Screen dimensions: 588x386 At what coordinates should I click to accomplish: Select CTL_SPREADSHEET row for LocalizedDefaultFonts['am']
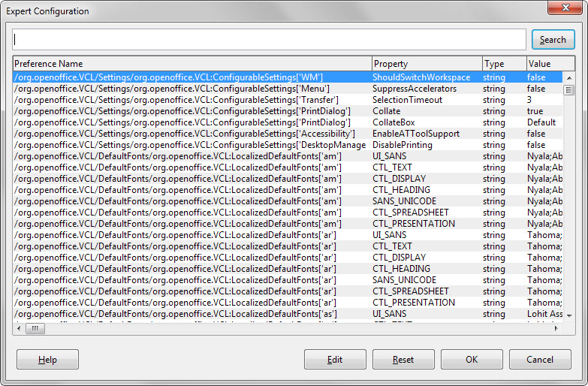click(288, 213)
